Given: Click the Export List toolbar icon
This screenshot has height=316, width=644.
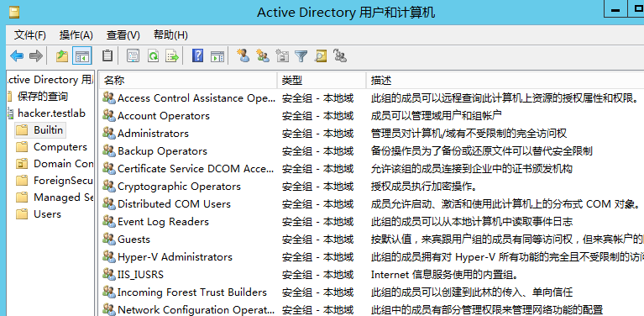Looking at the screenshot, I should [x=172, y=55].
